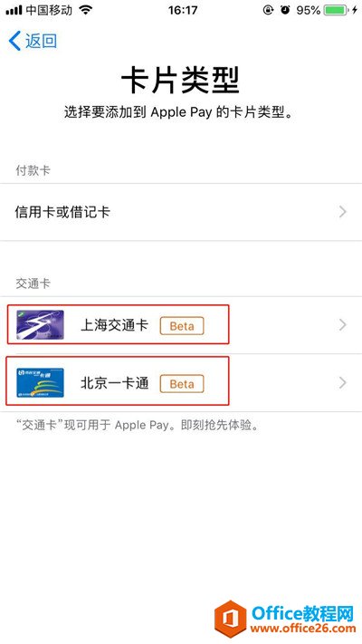This screenshot has height=644, width=362.
Task: Tap the Wi-Fi status icon
Action: pos(85,10)
